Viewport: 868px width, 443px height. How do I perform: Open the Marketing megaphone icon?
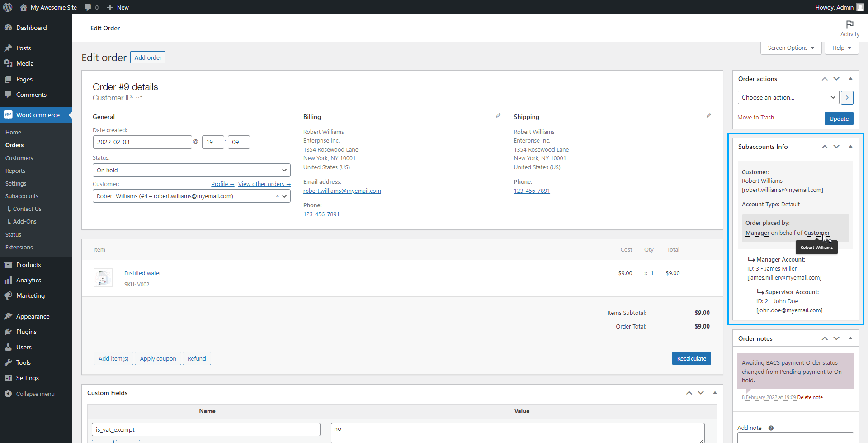tap(8, 295)
